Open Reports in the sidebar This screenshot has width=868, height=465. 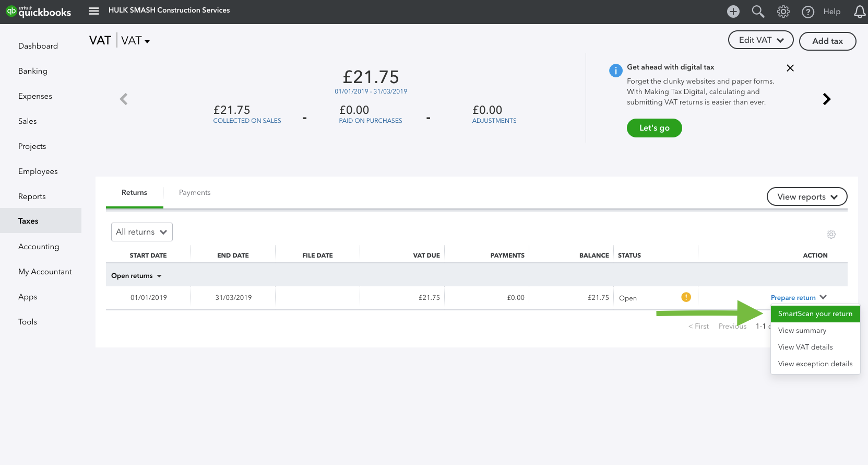[32, 196]
